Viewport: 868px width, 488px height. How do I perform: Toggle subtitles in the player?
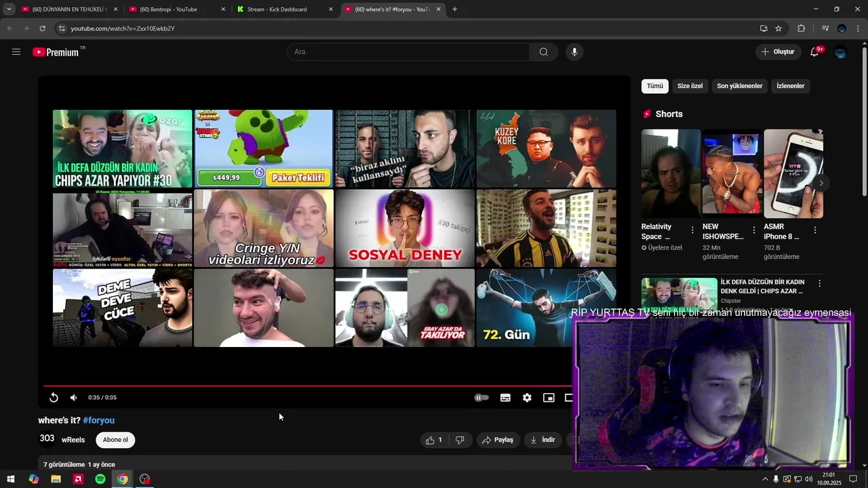point(505,398)
